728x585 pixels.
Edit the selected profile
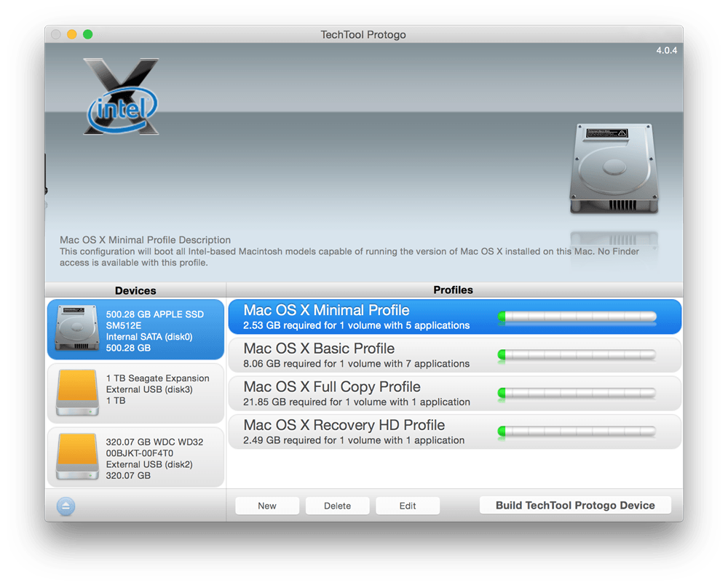click(408, 506)
